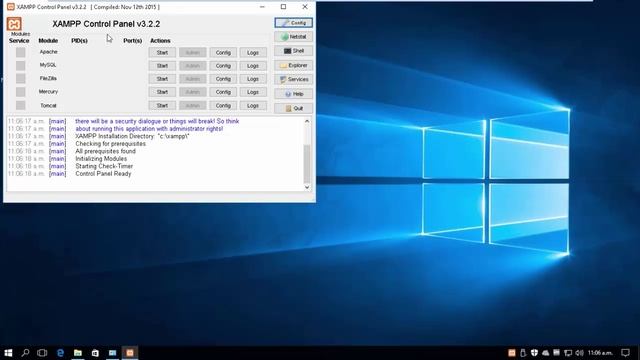Click the log panel scroll up arrow
Viewport: 640px width, 360px height.
click(307, 121)
